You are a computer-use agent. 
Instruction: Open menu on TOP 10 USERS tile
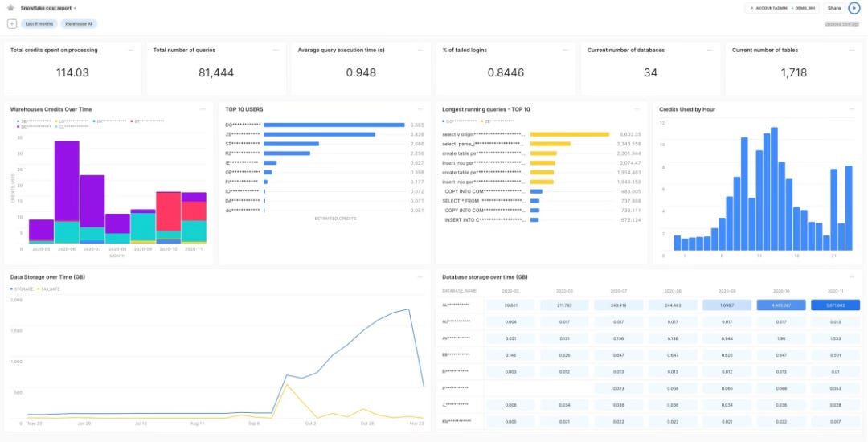[x=420, y=109]
